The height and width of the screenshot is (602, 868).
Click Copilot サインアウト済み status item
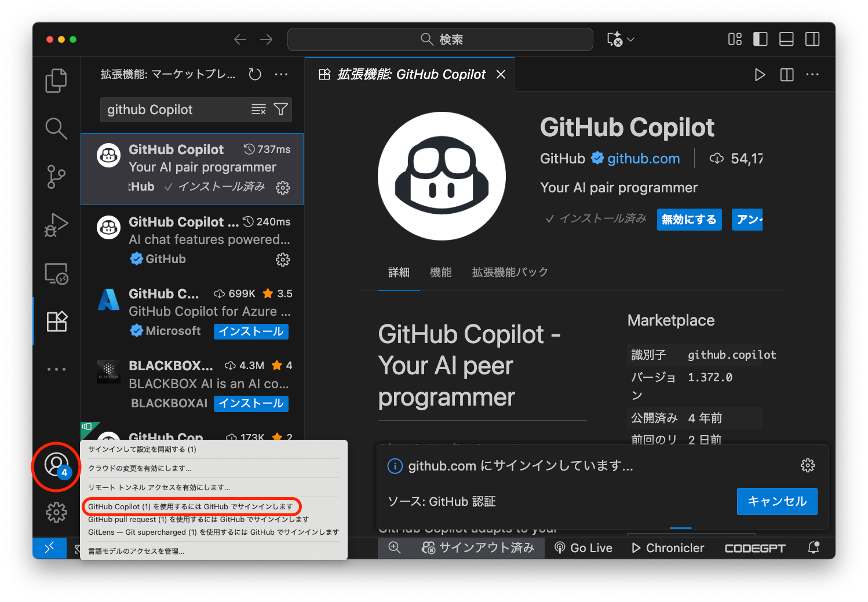click(478, 548)
